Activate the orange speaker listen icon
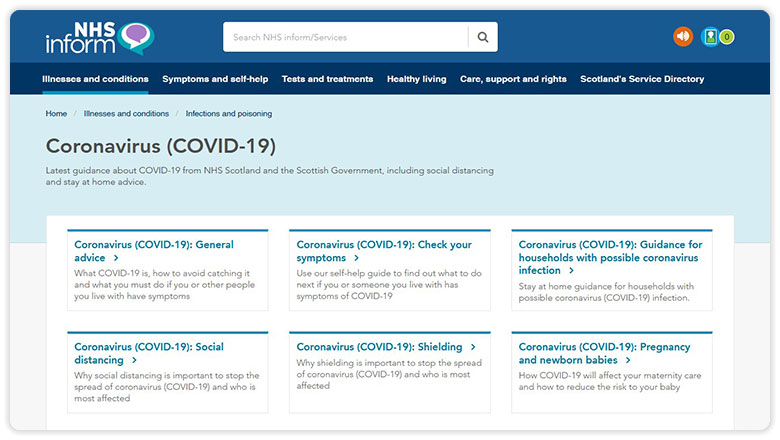Image resolution: width=780 pixels, height=440 pixels. (683, 37)
